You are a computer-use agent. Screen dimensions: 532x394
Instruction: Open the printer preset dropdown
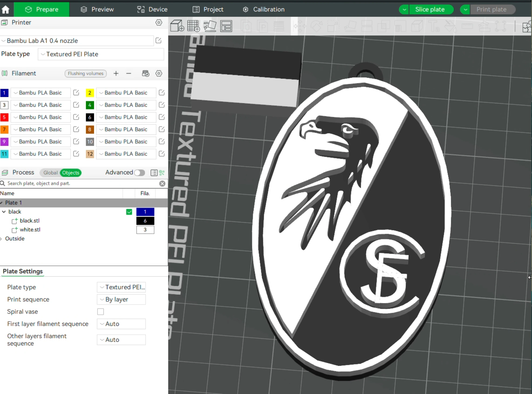77,41
